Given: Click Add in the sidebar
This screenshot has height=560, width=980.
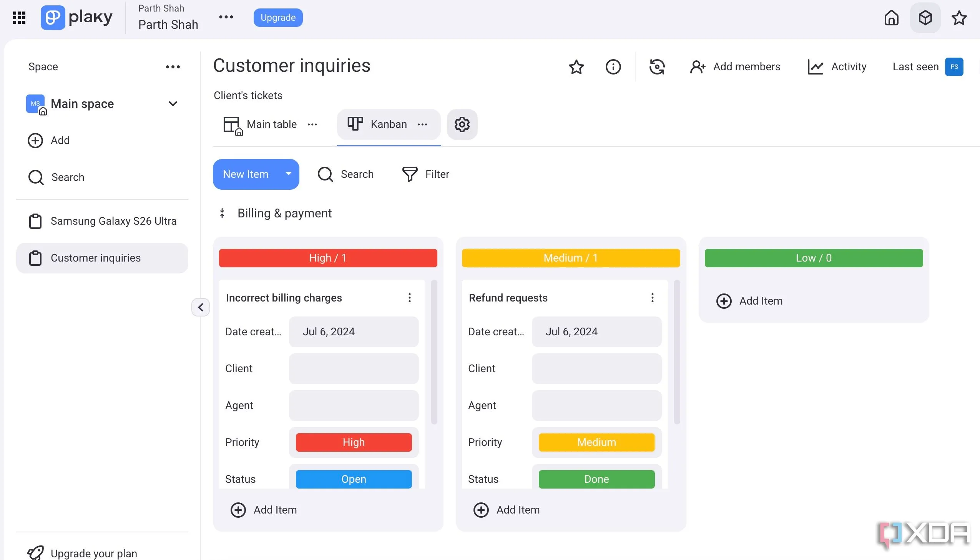Looking at the screenshot, I should [49, 141].
